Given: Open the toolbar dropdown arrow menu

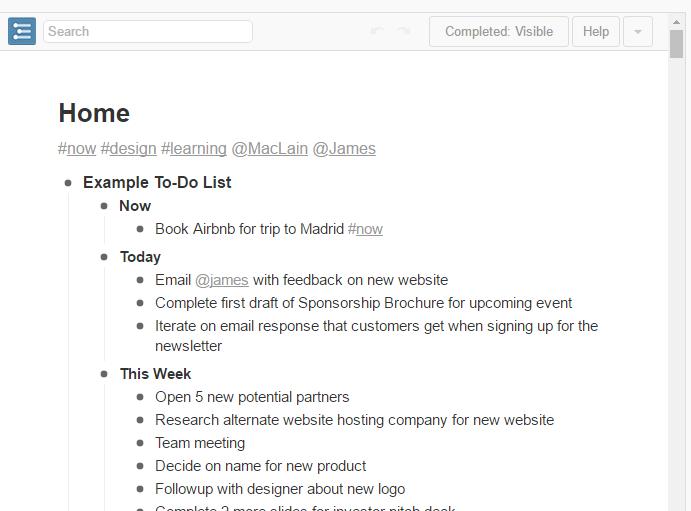Looking at the screenshot, I should 638,31.
